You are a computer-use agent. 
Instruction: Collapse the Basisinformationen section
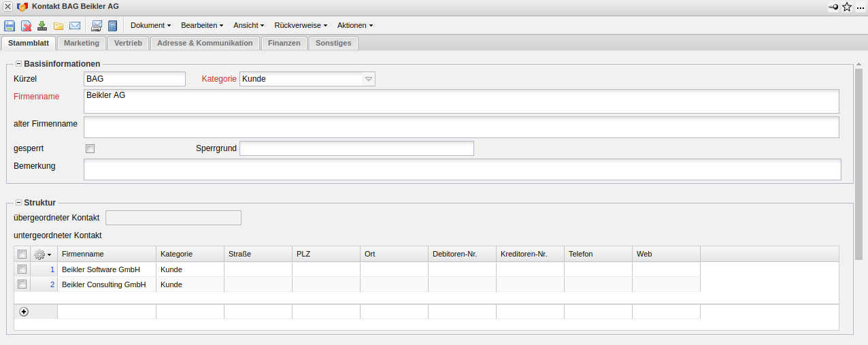18,64
